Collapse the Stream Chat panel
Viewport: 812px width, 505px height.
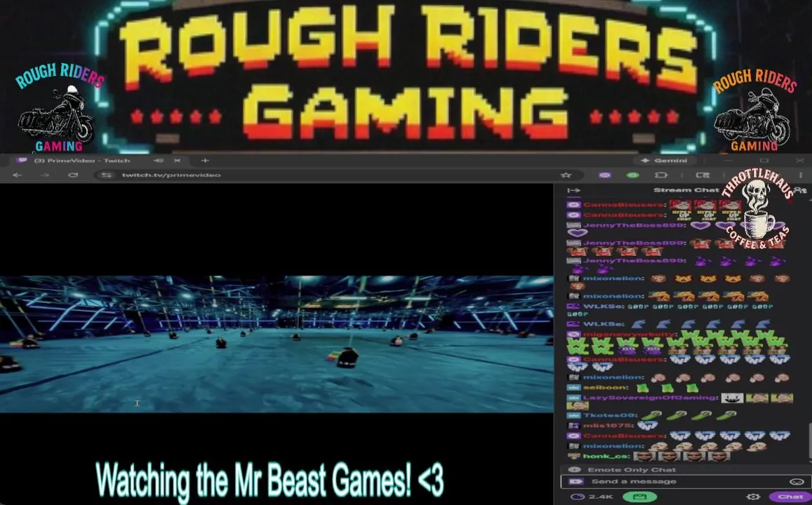(574, 190)
